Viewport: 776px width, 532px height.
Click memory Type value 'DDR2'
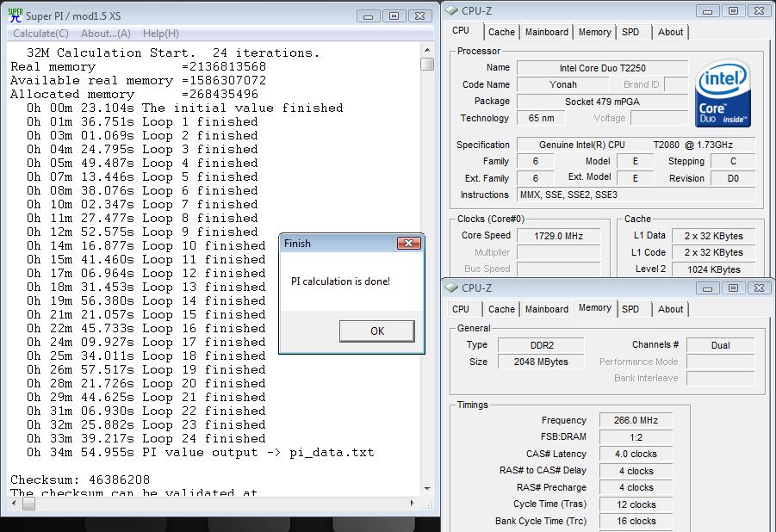tap(541, 345)
